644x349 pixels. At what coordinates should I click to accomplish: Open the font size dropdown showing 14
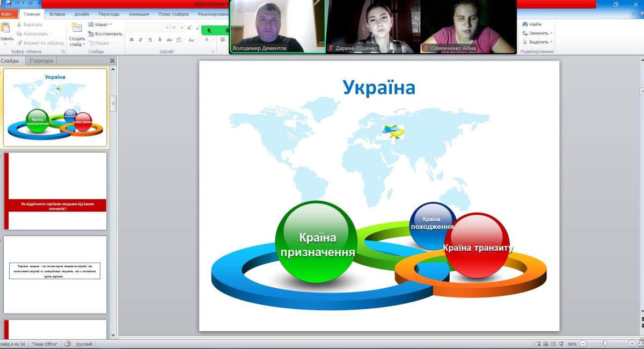click(177, 27)
